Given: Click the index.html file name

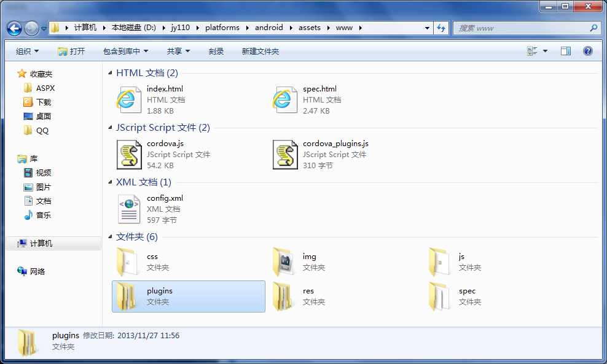Looking at the screenshot, I should (x=165, y=89).
